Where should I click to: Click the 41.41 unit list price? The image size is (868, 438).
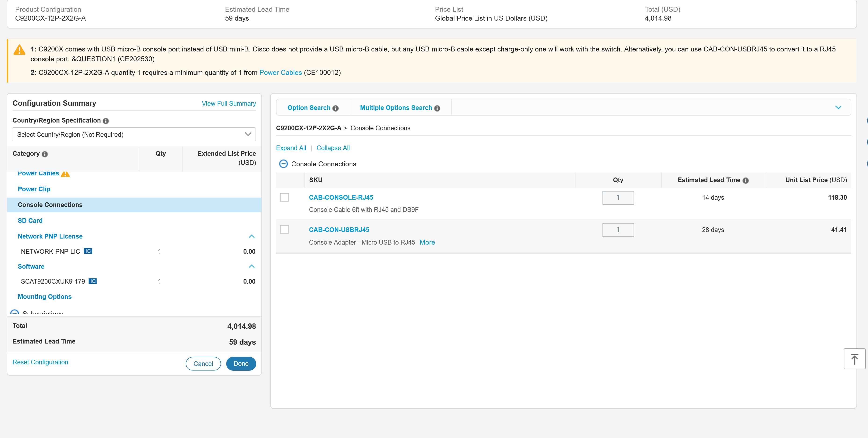839,230
